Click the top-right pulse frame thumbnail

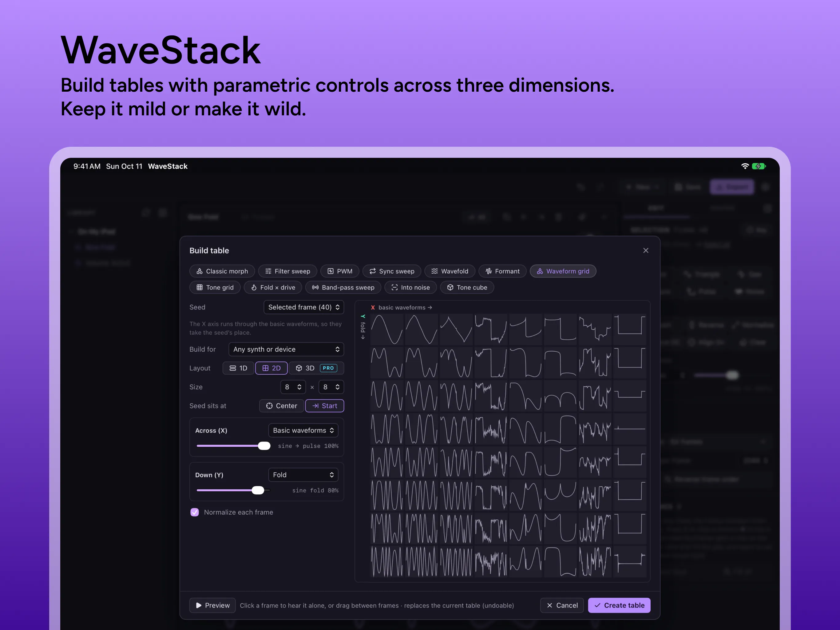pyautogui.click(x=630, y=329)
